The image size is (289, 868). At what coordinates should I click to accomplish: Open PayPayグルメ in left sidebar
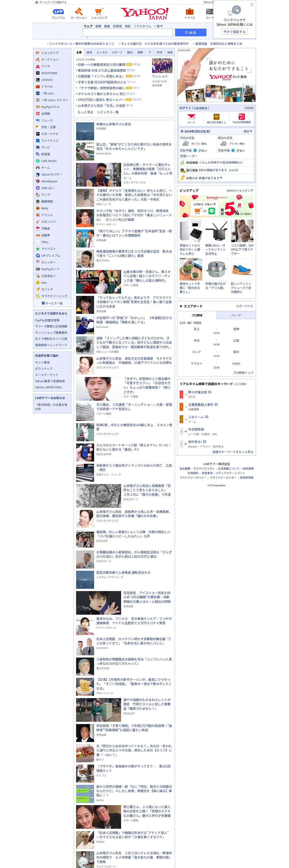[x=50, y=107]
